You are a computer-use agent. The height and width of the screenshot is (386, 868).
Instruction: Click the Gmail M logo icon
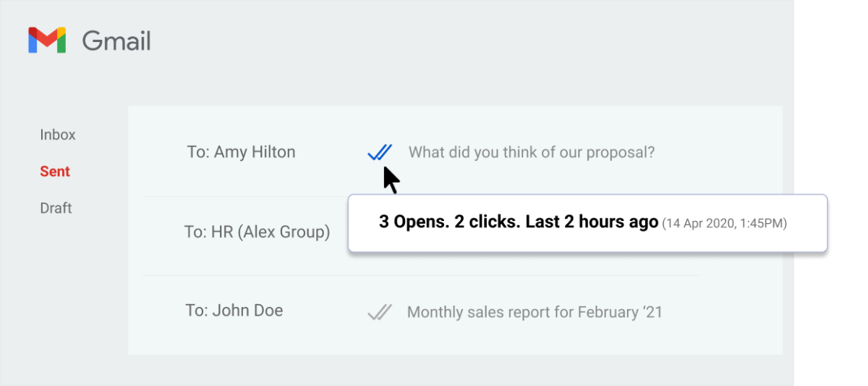click(47, 41)
